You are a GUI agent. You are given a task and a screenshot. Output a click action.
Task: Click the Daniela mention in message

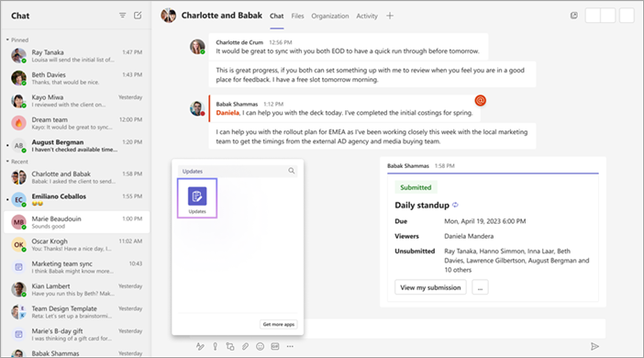tap(228, 113)
